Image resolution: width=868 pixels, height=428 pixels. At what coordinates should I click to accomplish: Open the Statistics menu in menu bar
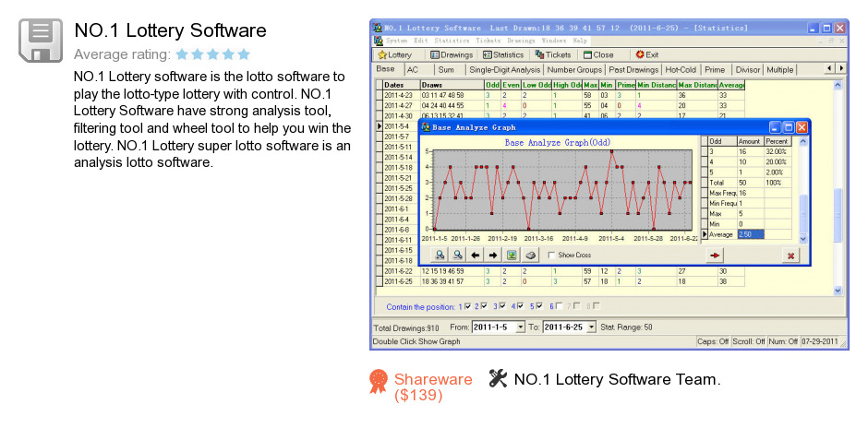tap(452, 41)
